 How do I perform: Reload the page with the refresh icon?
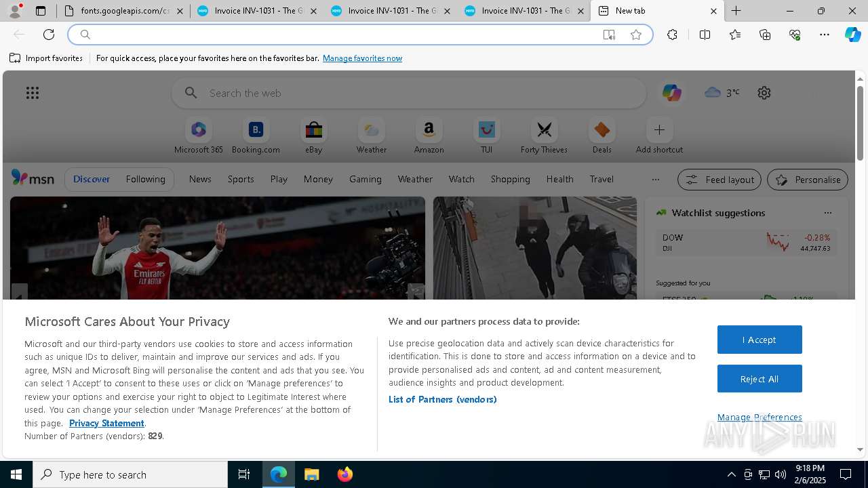pyautogui.click(x=49, y=35)
